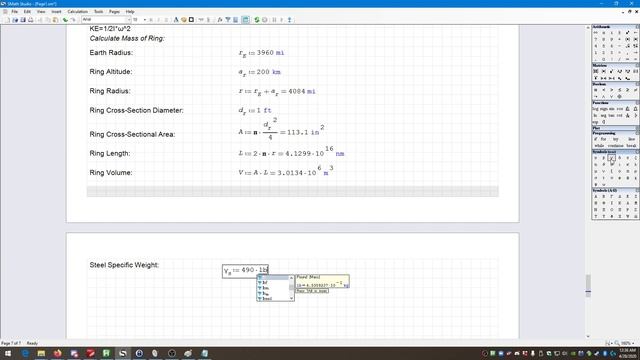640x360 pixels.
Task: Open the Calculation menu
Action: 78,12
